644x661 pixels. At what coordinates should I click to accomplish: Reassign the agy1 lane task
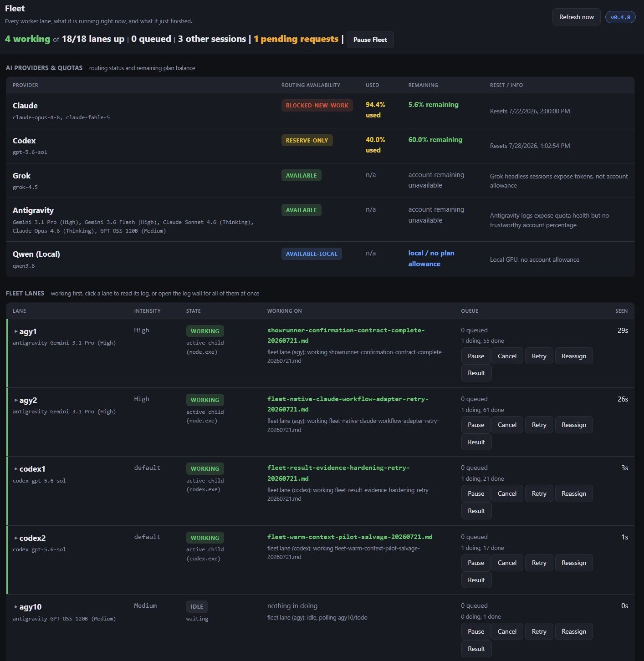coord(574,356)
